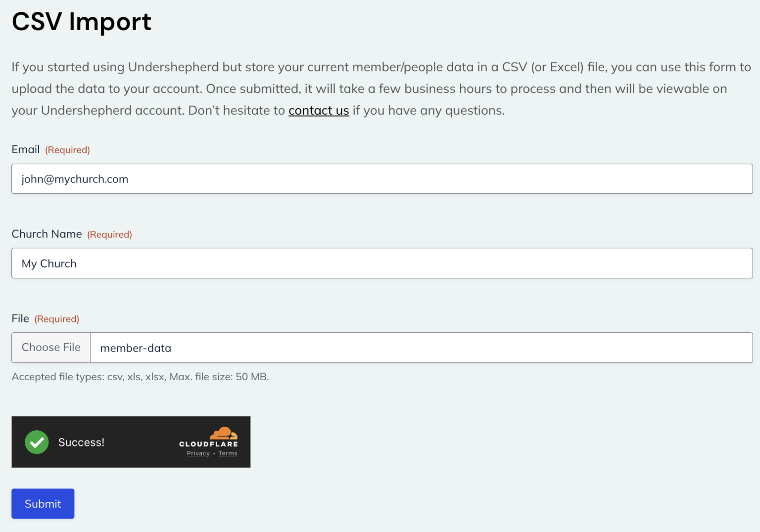Click the Required label next to Email

click(67, 149)
